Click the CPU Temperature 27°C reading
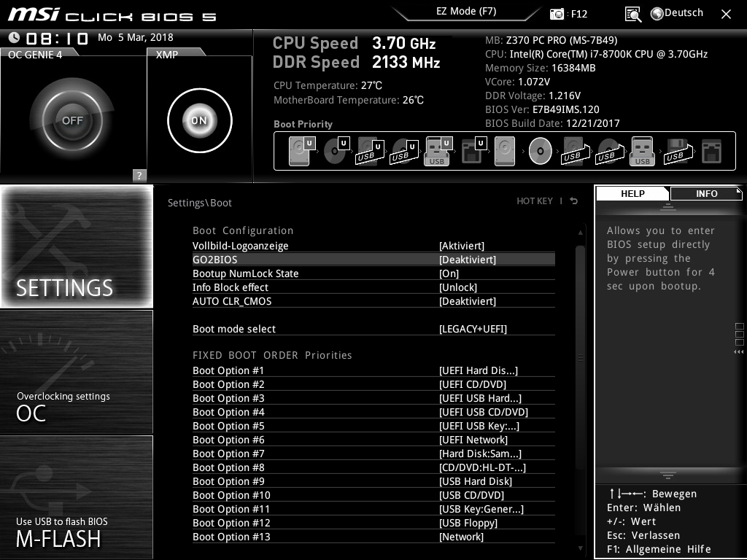 (x=328, y=86)
